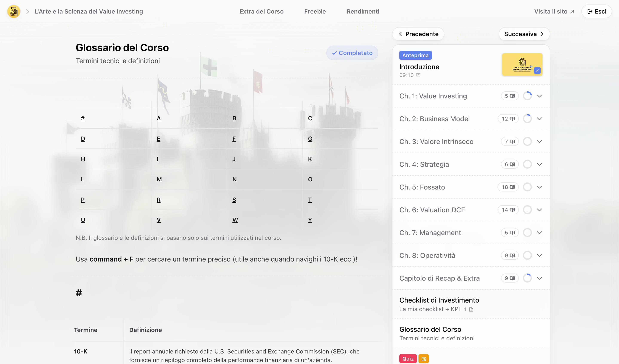Image resolution: width=619 pixels, height=364 pixels.
Task: Click the Checklist di Investimento document icon
Action: click(471, 309)
